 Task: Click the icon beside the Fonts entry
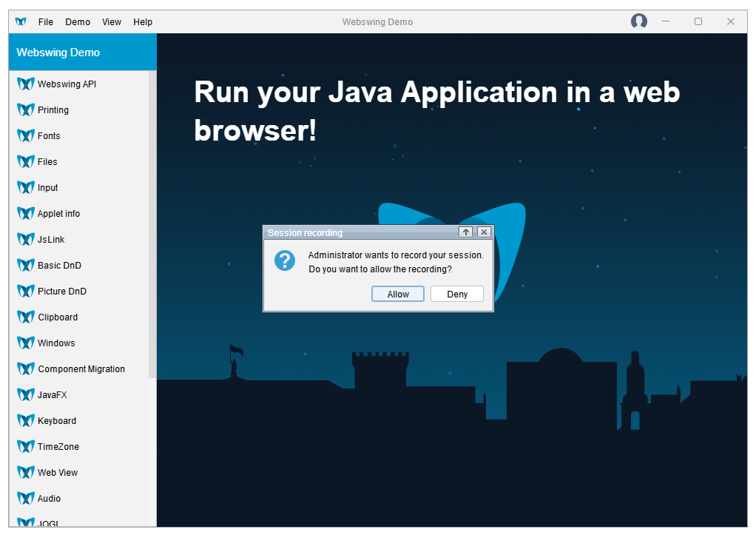(26, 135)
